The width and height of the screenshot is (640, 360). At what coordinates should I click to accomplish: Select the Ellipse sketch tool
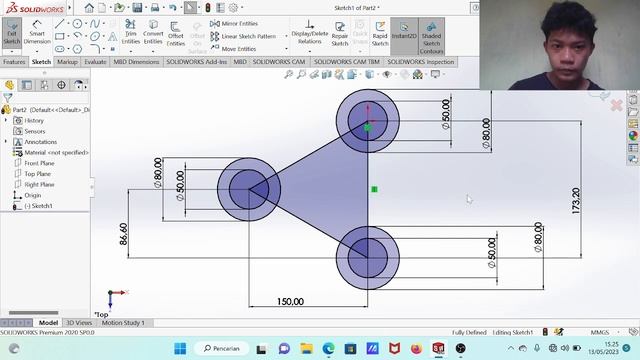pyautogui.click(x=95, y=36)
